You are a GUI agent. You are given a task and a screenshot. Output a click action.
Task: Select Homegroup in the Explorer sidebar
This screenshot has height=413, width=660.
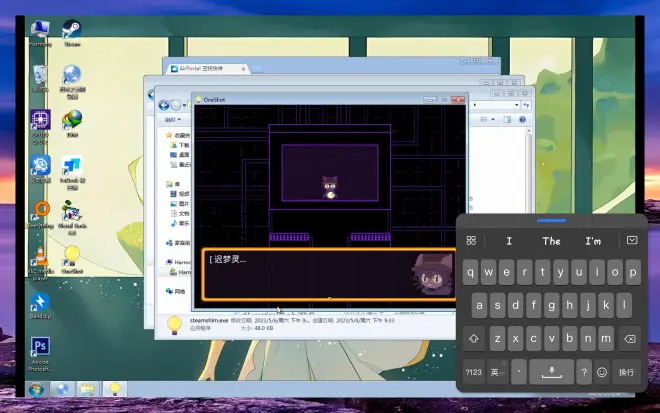pos(178,242)
